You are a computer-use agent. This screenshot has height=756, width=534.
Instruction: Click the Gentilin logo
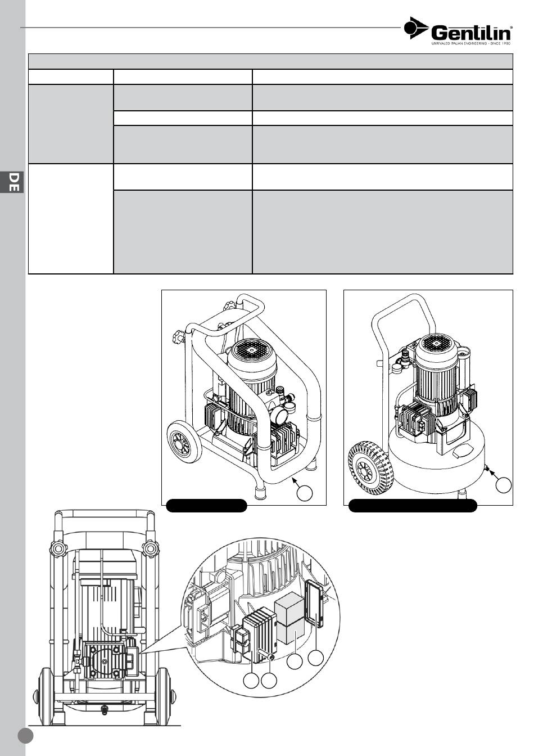click(458, 31)
